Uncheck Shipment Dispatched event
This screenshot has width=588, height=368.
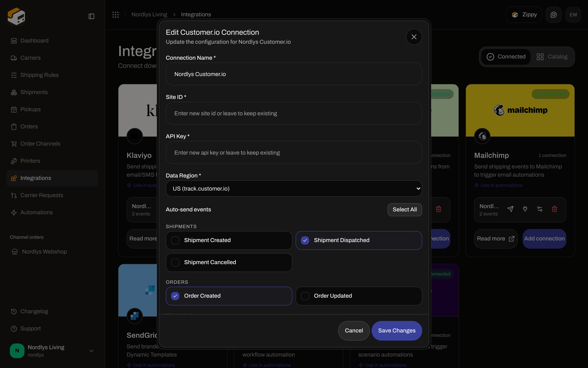coord(305,240)
